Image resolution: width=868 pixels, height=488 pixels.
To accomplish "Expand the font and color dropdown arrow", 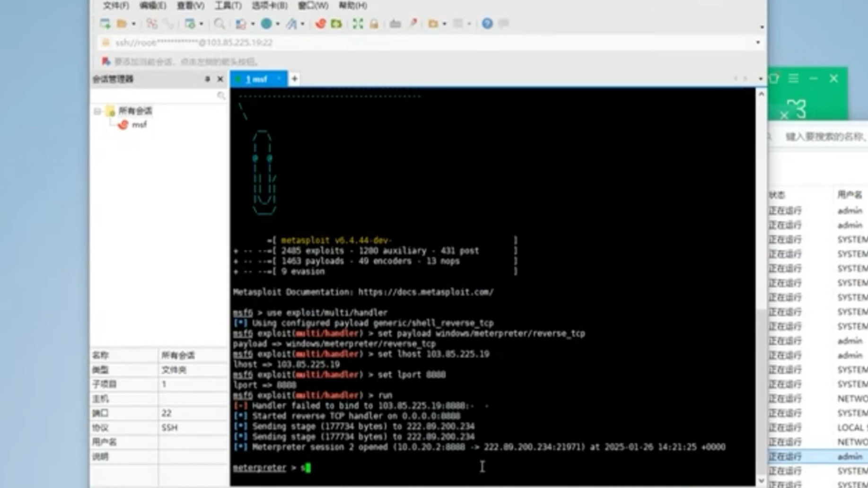I will [303, 24].
